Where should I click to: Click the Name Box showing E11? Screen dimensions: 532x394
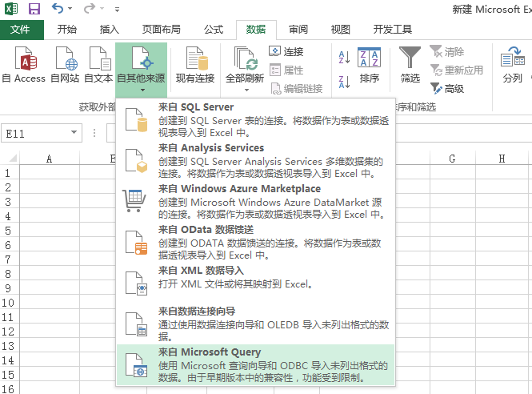click(x=34, y=133)
